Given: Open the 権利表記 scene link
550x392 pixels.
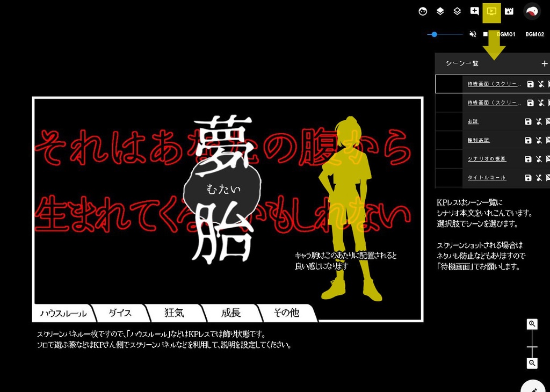Looking at the screenshot, I should tap(479, 140).
